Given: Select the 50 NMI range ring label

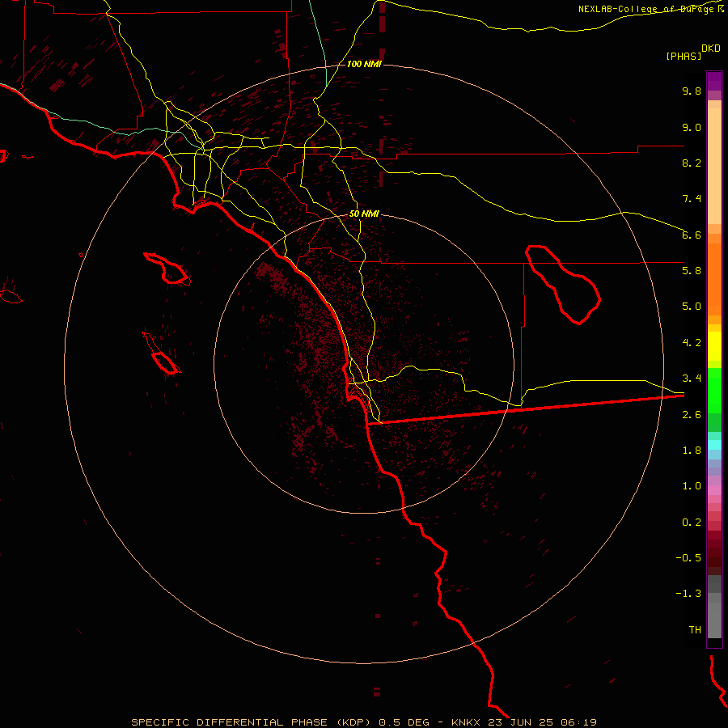Looking at the screenshot, I should pos(364,214).
